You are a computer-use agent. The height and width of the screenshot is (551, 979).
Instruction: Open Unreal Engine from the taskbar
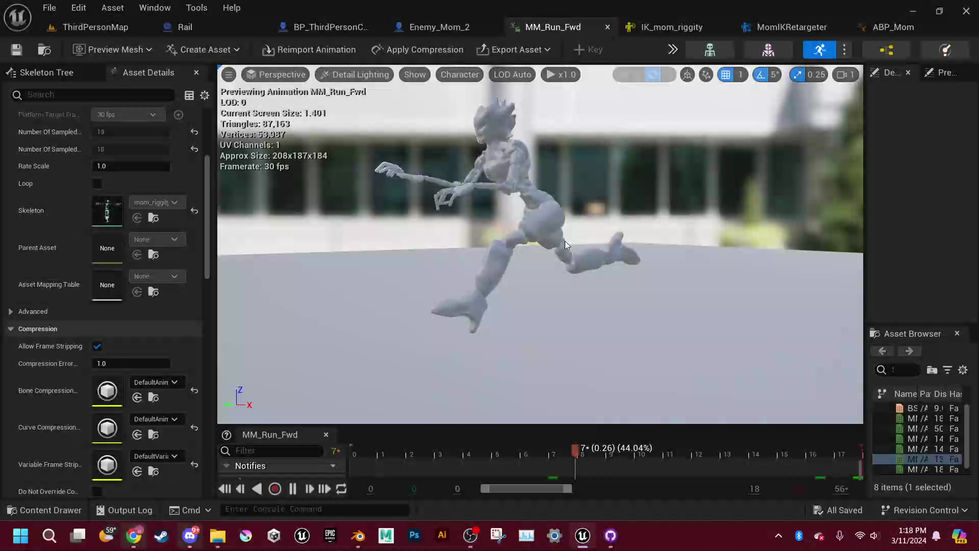click(583, 535)
